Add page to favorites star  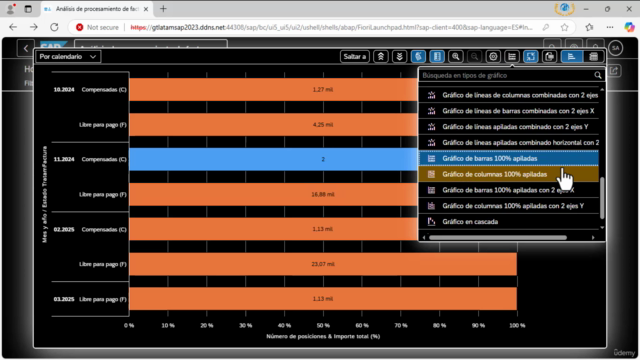[x=564, y=27]
